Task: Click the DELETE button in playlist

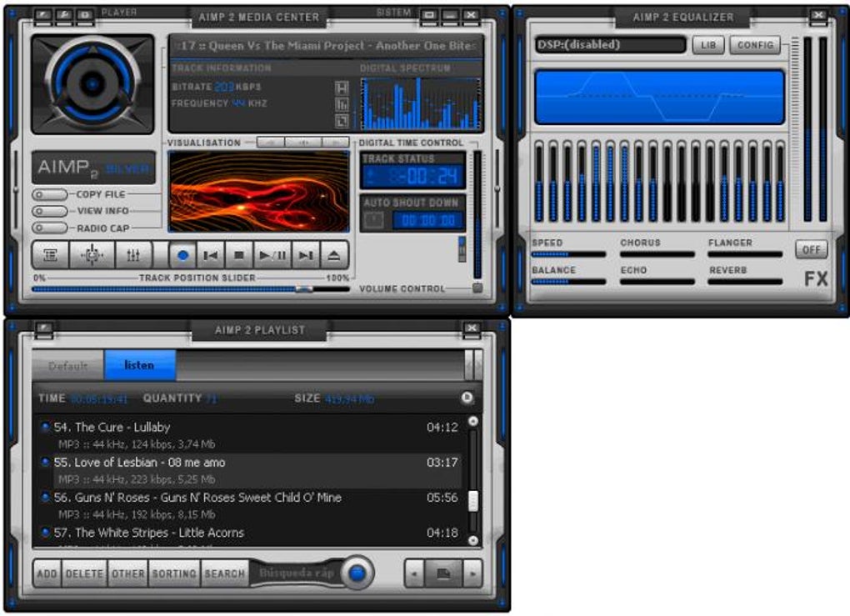Action: pos(84,573)
